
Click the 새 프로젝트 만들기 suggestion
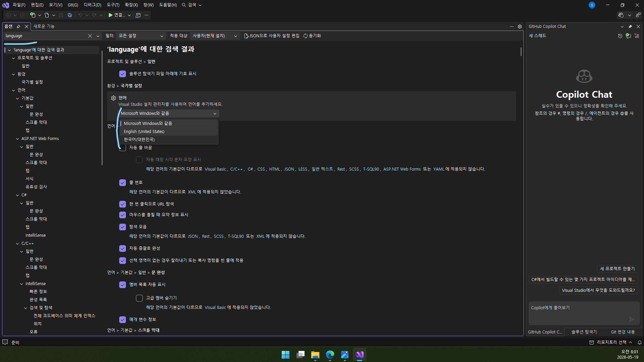(x=617, y=269)
